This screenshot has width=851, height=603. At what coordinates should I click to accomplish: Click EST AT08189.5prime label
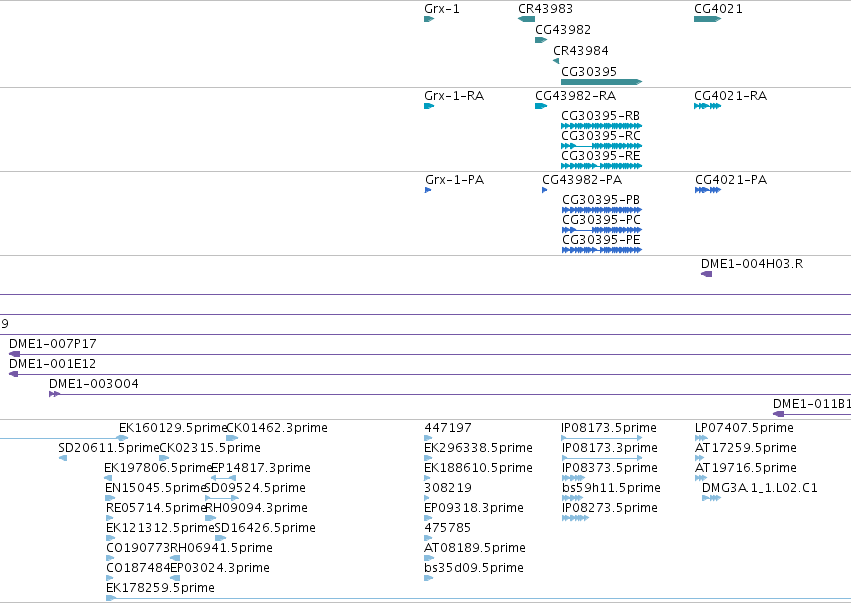coord(475,549)
